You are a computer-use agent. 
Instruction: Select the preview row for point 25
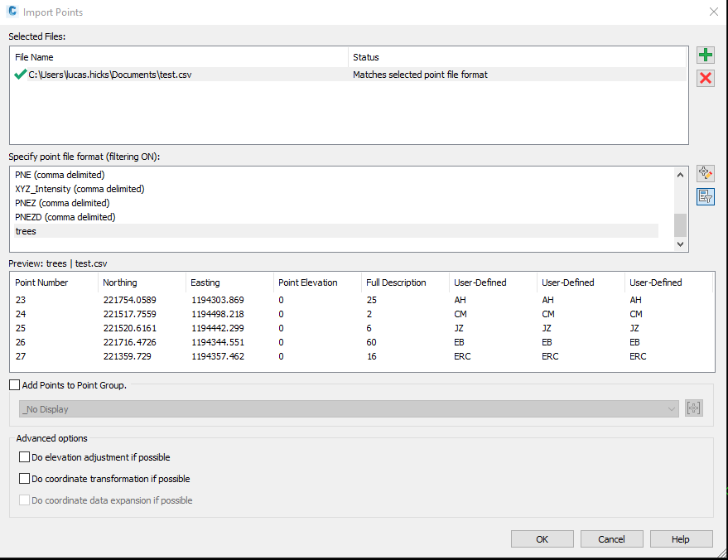tap(166, 328)
